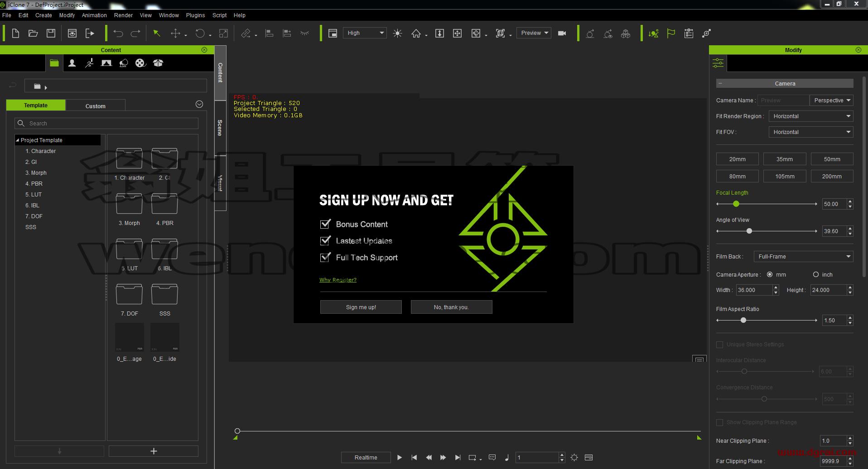Collapse the Camera section header
The width and height of the screenshot is (868, 469).
[720, 83]
